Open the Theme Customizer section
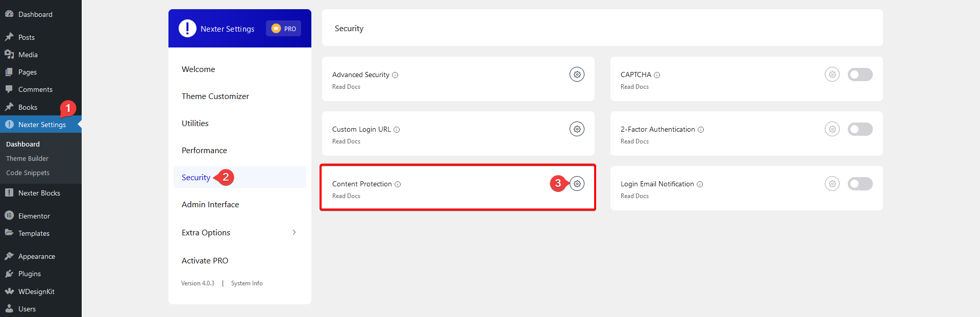This screenshot has width=980, height=317. [215, 96]
